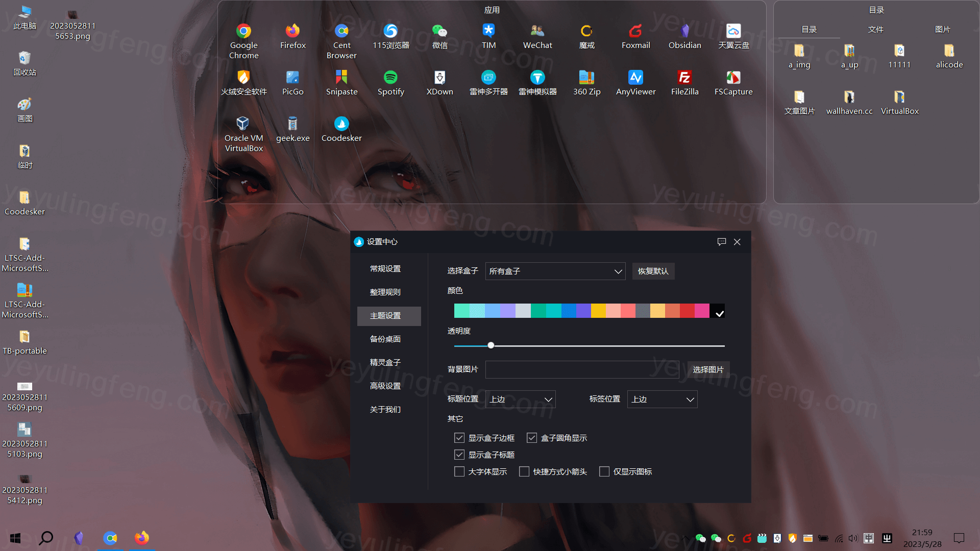980x551 pixels.
Task: Switch to the 常规设置 settings tab
Action: tap(385, 269)
